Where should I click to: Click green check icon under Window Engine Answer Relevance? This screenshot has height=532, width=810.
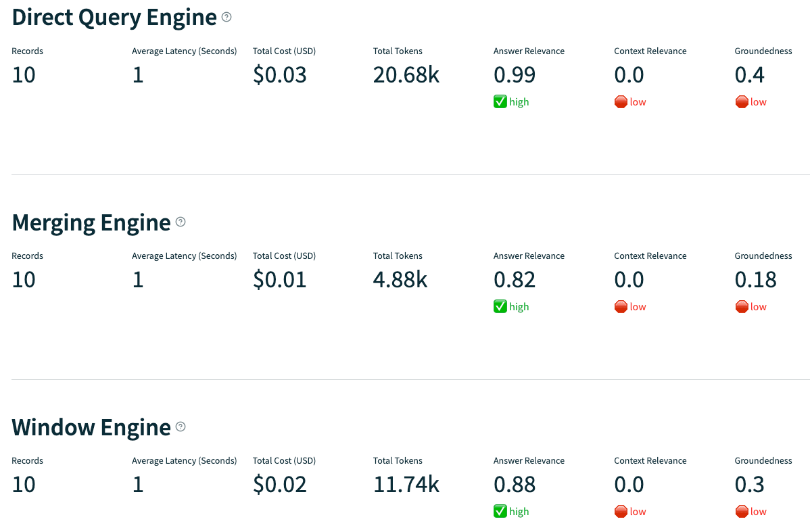(x=500, y=512)
